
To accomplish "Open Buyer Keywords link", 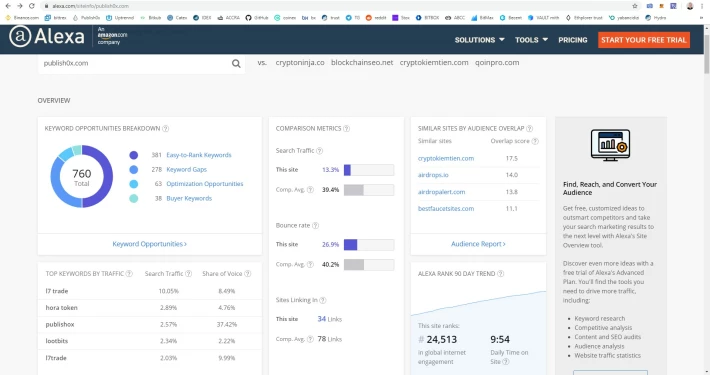I will point(189,198).
